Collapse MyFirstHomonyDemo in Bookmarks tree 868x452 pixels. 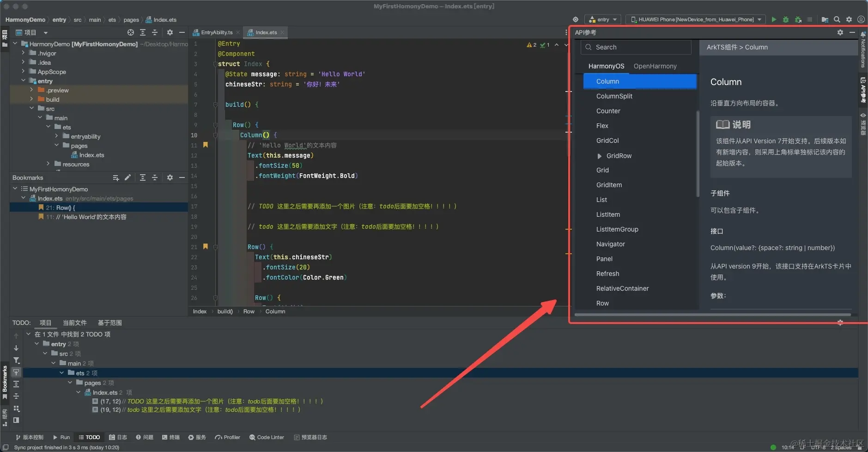click(15, 189)
